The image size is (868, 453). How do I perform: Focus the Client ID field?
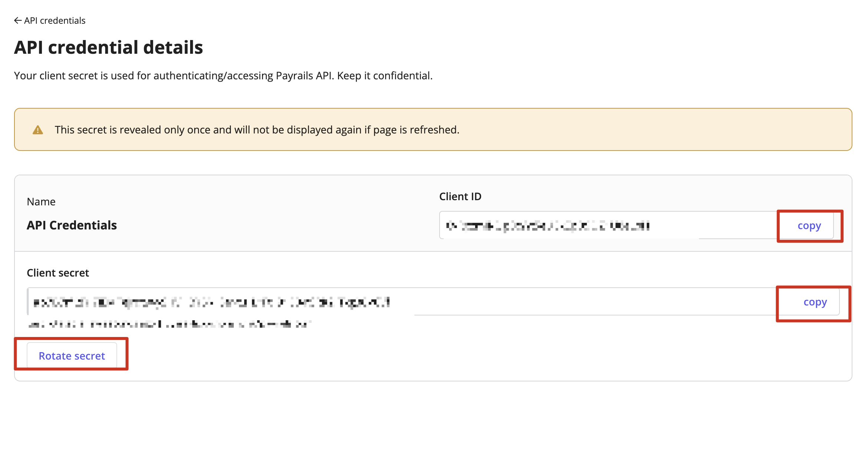pos(609,225)
